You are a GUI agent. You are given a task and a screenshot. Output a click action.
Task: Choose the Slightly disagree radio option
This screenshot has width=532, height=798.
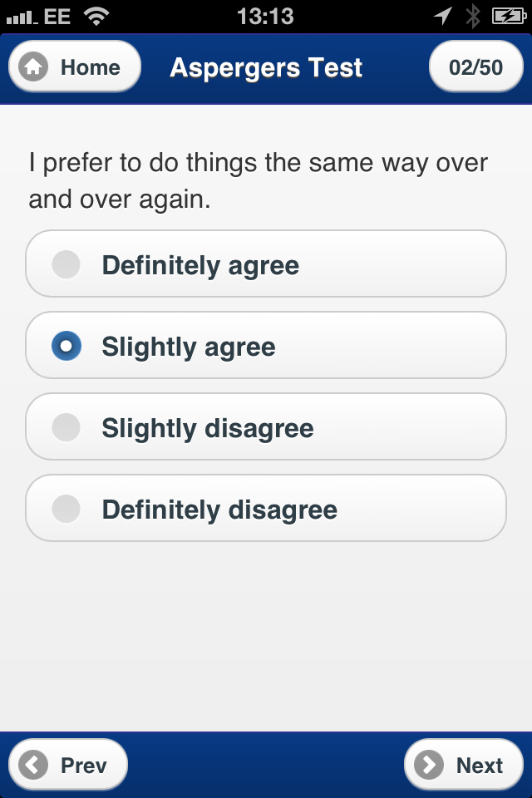66,427
